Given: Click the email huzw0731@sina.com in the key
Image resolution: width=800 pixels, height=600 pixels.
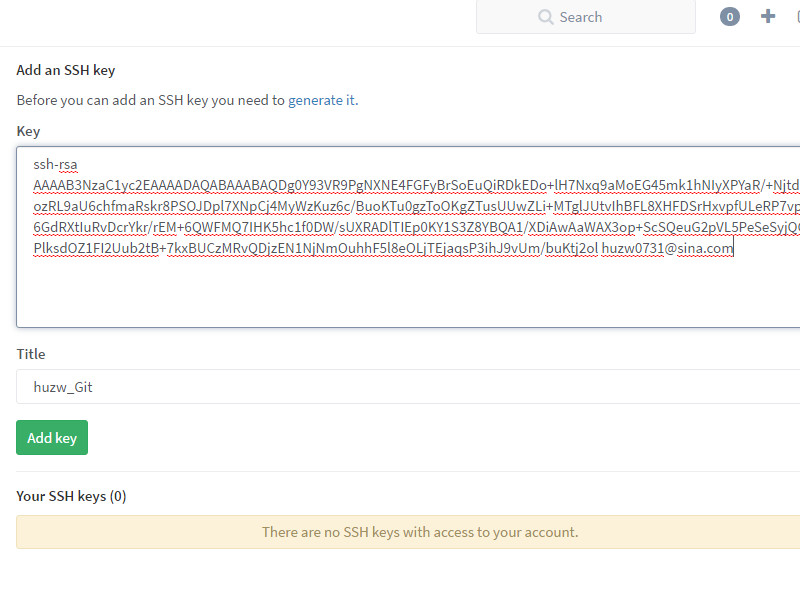Looking at the screenshot, I should tap(667, 248).
